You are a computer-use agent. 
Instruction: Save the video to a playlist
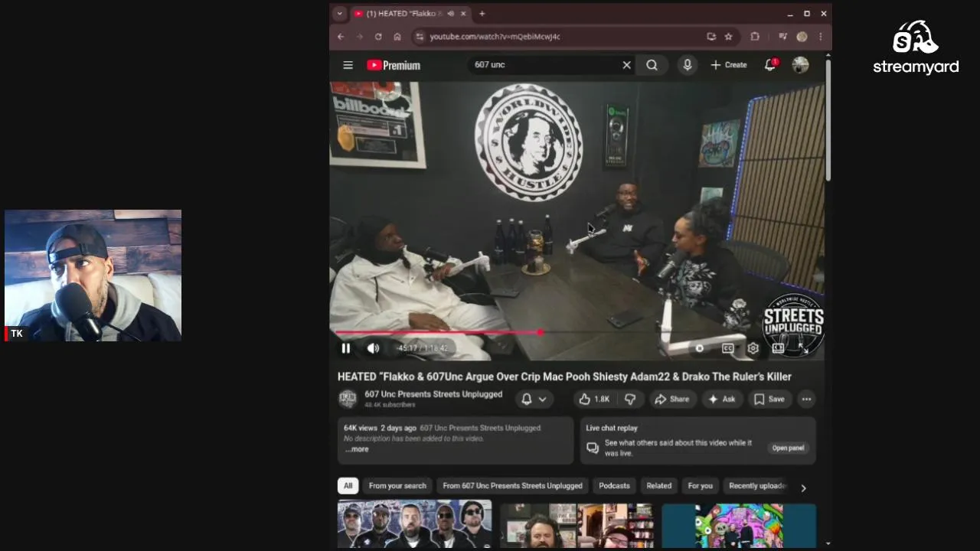tap(769, 399)
